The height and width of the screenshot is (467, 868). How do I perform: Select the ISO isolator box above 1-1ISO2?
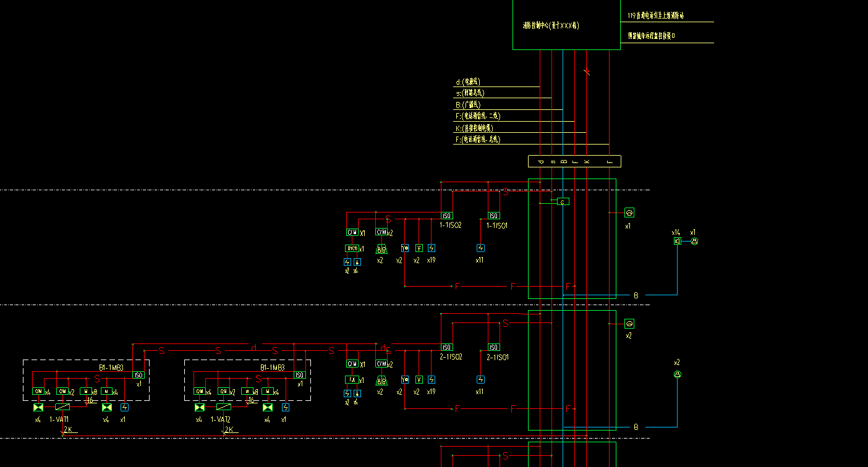446,216
